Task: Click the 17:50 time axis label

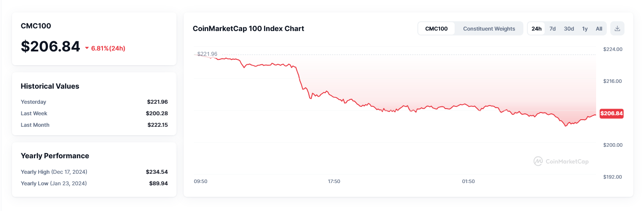Action: coord(334,181)
